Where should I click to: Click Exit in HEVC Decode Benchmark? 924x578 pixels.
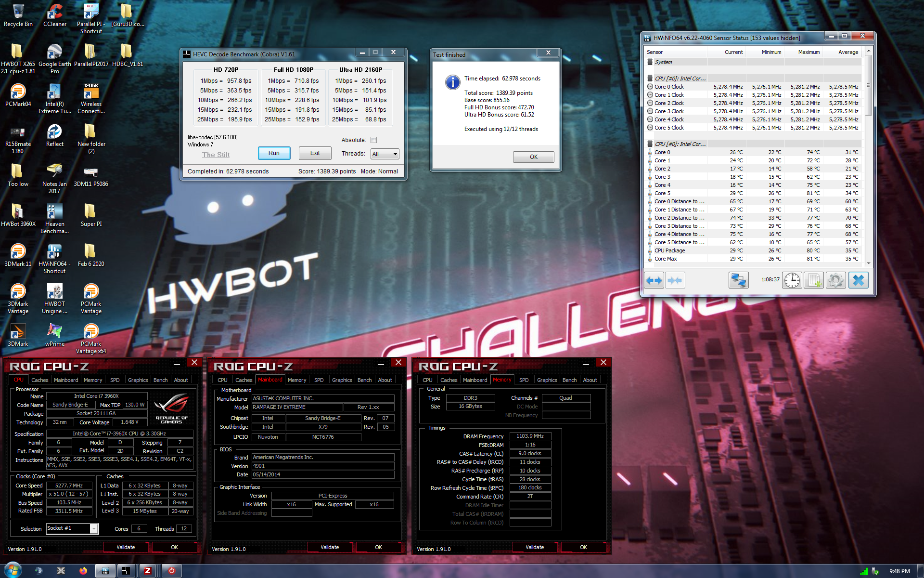(x=315, y=153)
